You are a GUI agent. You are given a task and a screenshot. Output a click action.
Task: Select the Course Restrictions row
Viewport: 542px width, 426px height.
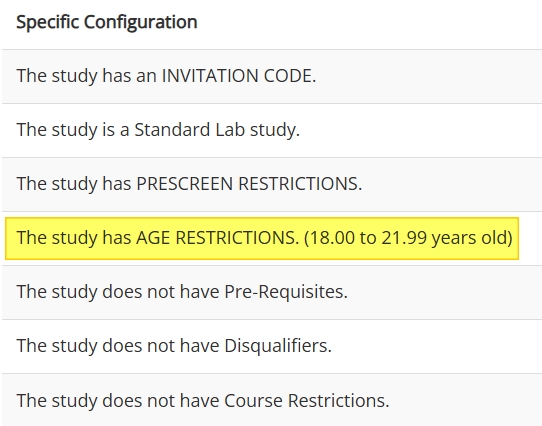click(272, 400)
